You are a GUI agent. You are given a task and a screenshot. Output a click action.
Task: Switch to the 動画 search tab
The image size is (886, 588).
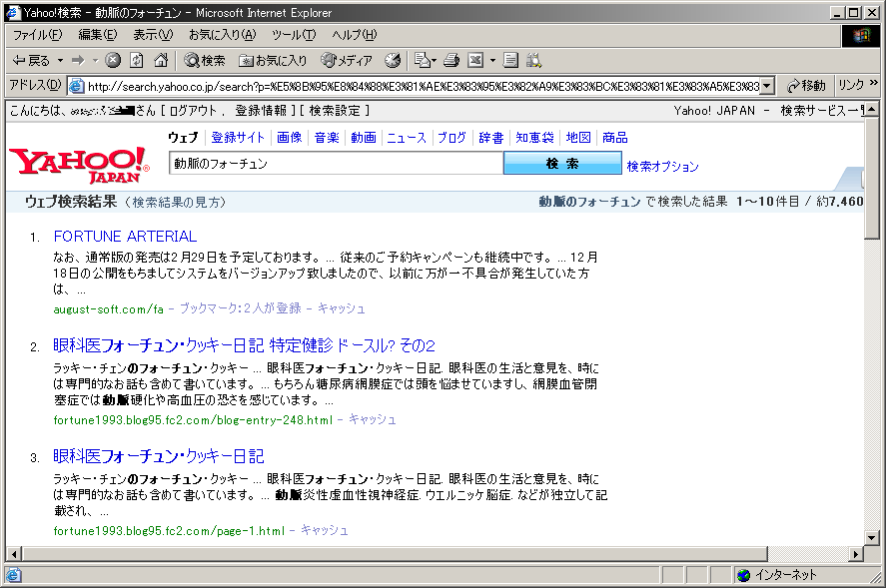click(x=364, y=137)
